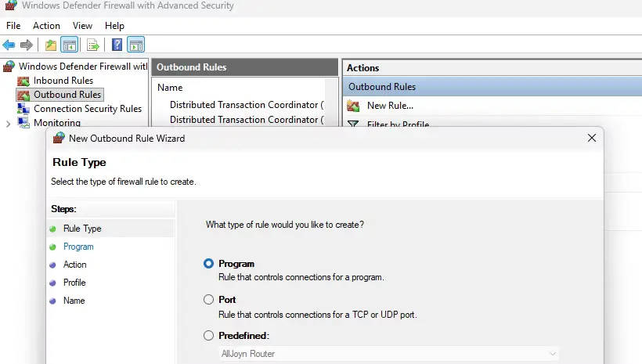Click the Export List toolbar icon

[x=93, y=45]
